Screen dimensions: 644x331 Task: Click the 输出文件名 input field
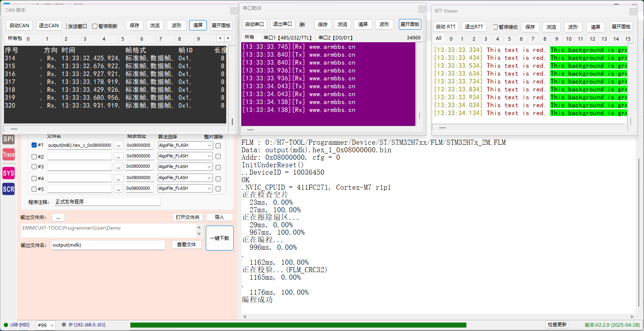click(108, 245)
